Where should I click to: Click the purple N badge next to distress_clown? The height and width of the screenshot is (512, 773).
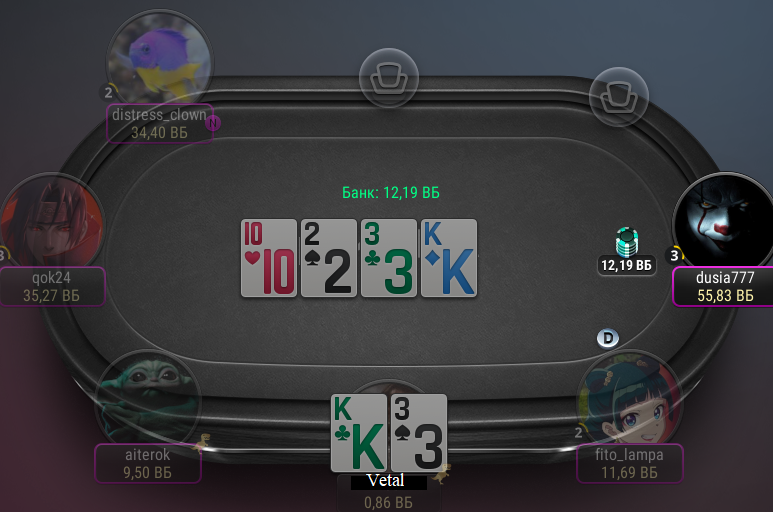pyautogui.click(x=213, y=122)
